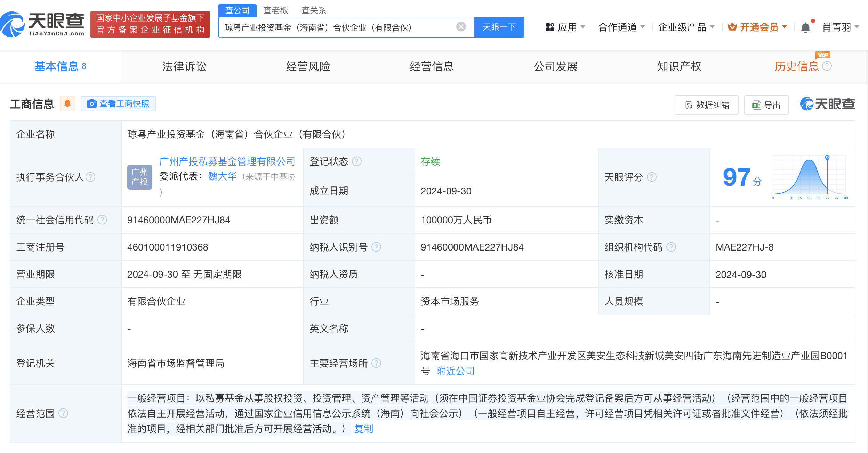Open 广州产投私募基金管理有限公司 link
Viewport: 868px width, 453px height.
(x=227, y=161)
